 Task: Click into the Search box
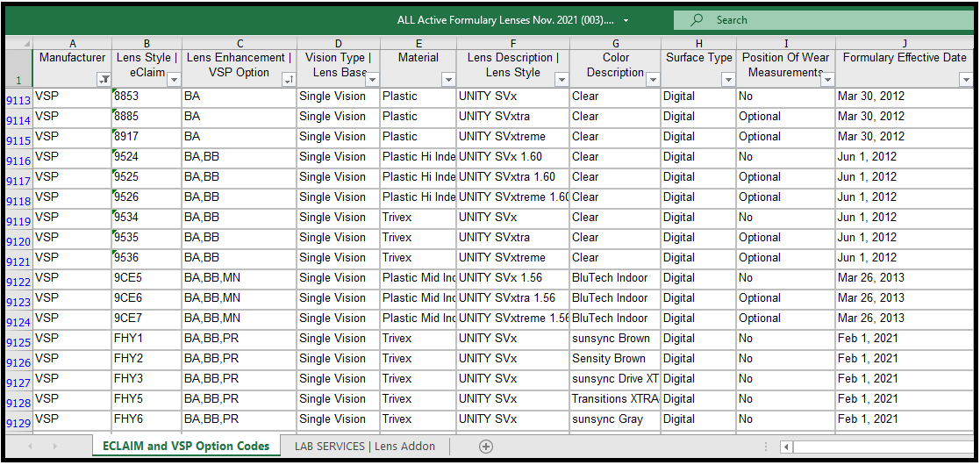pyautogui.click(x=822, y=20)
